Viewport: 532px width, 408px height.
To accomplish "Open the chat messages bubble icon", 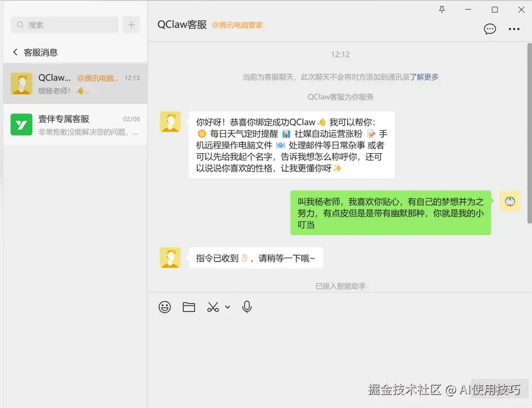I will [x=490, y=29].
